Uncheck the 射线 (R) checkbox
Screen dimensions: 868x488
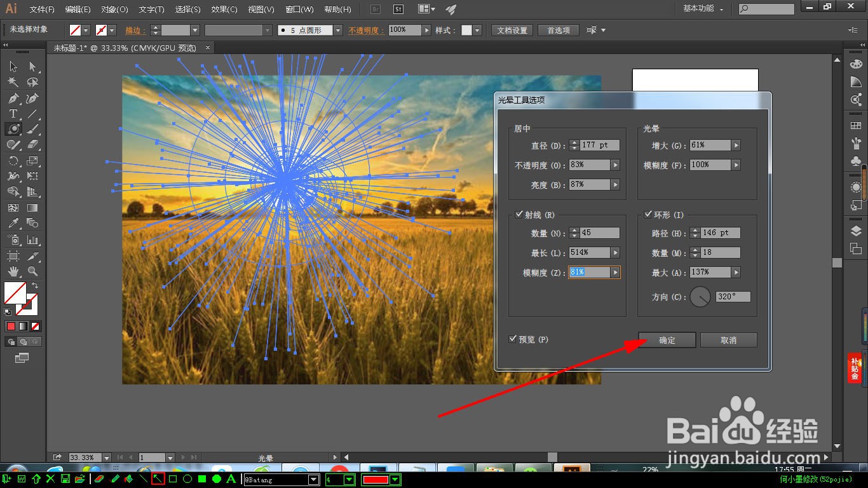coord(519,215)
